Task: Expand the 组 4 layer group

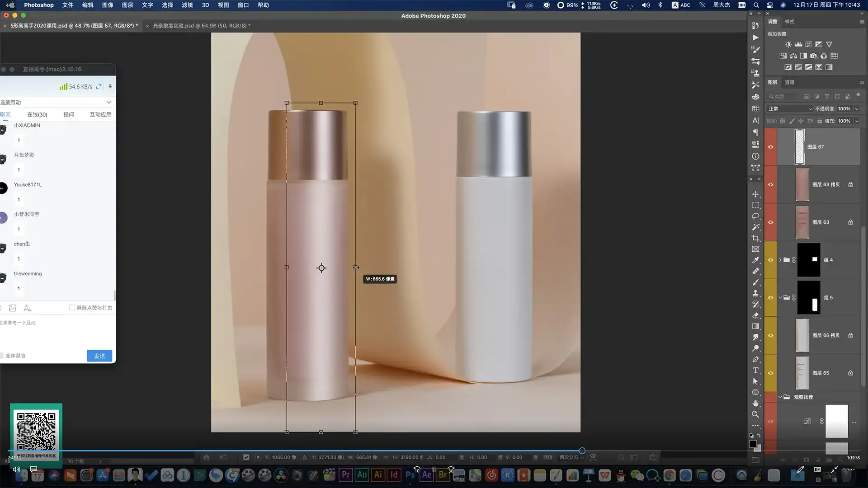Action: pos(780,260)
